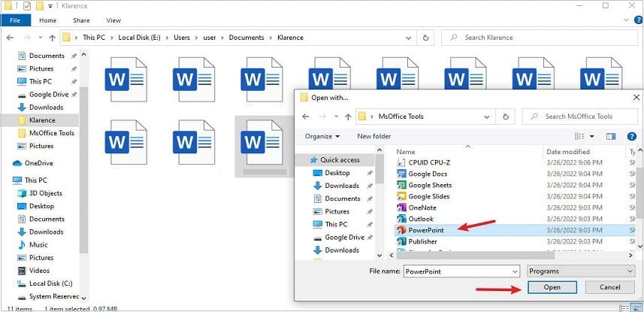
Task: Open the View ribbon tab
Action: (x=113, y=20)
